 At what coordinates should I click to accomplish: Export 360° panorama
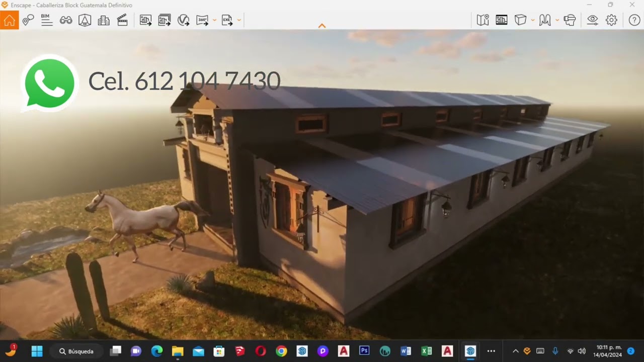point(202,20)
